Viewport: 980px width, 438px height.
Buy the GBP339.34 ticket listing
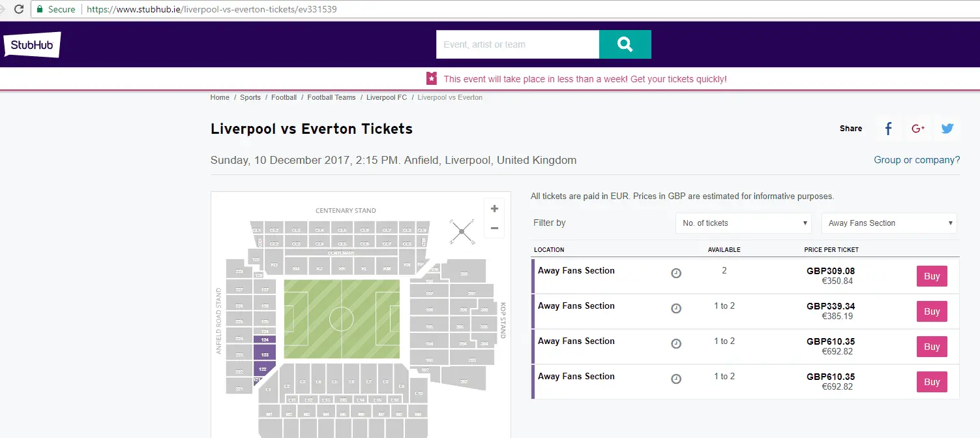[x=932, y=311]
